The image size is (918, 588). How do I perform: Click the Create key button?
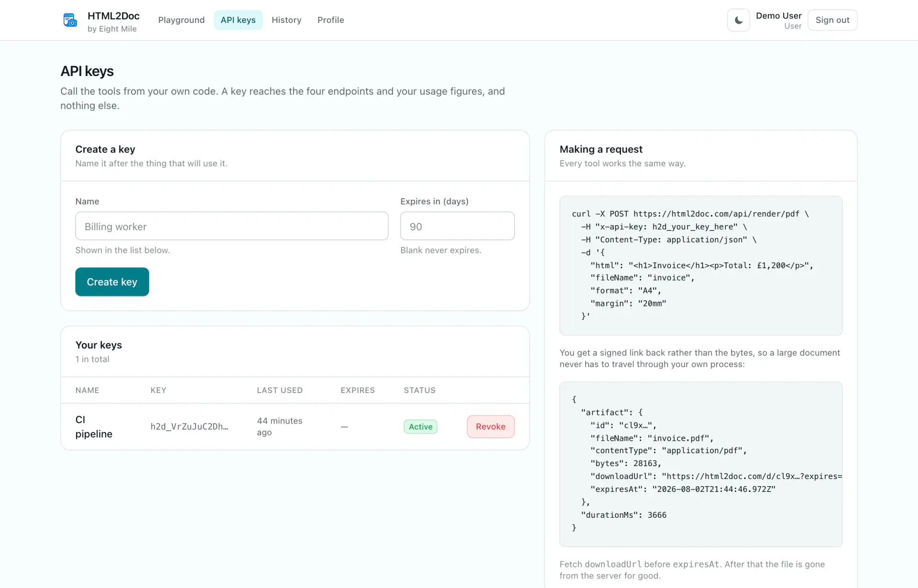(112, 282)
